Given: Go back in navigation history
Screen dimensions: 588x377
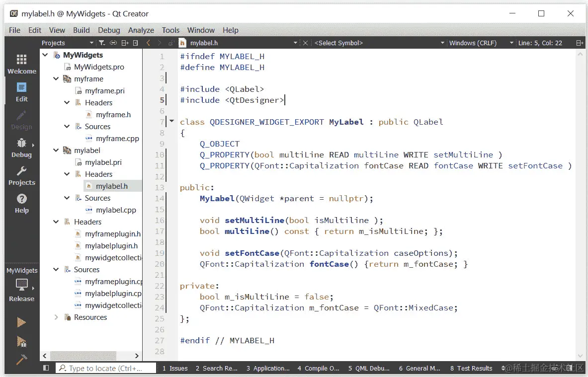Looking at the screenshot, I should (148, 43).
